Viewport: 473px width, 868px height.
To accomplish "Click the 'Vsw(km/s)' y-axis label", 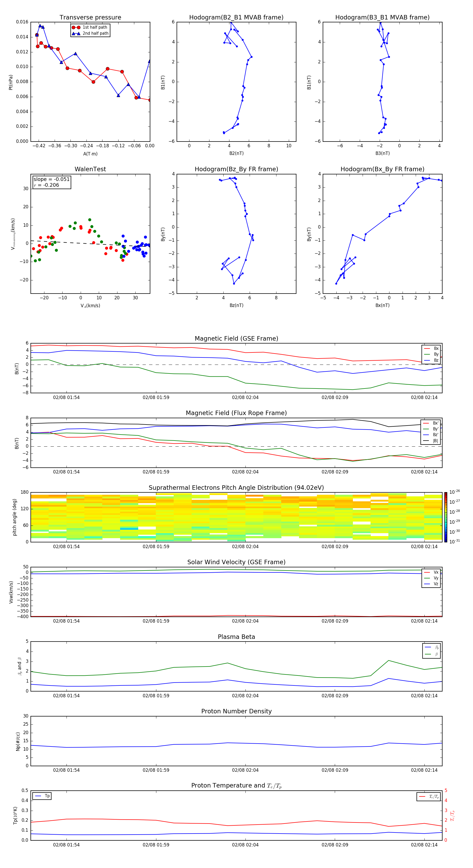I will tap(11, 592).
